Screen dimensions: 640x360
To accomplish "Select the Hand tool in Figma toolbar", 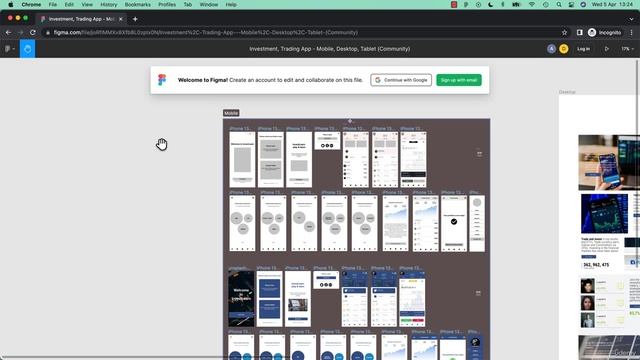I will click(27, 49).
